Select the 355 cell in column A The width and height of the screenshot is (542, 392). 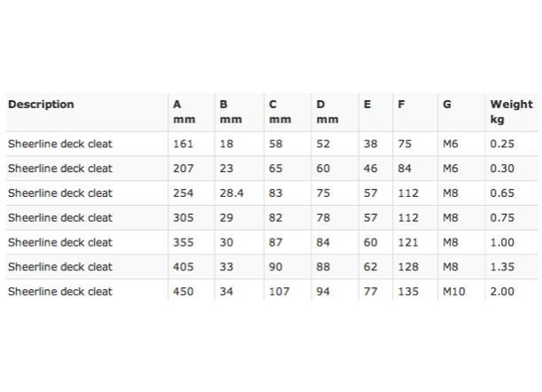(x=184, y=242)
